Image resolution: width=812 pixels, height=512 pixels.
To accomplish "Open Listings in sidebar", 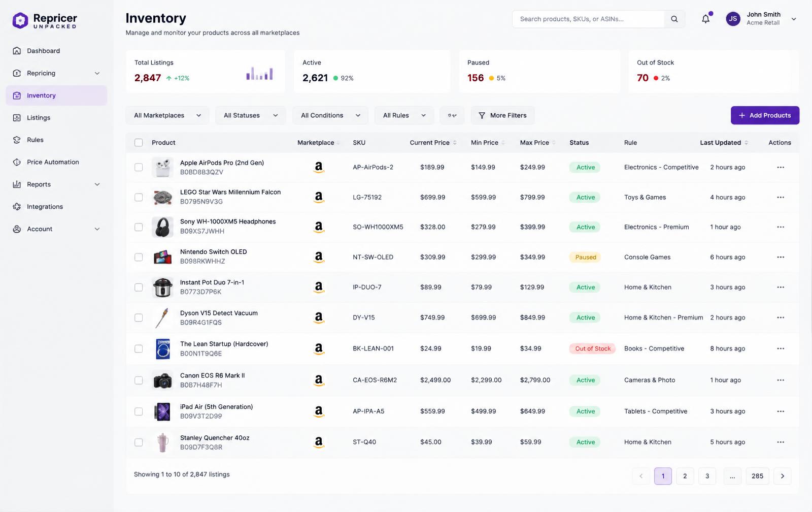I will [x=56, y=118].
